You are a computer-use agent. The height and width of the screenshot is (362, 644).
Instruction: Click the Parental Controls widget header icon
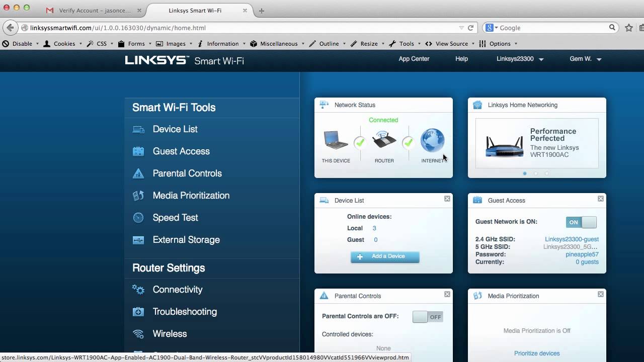(324, 296)
